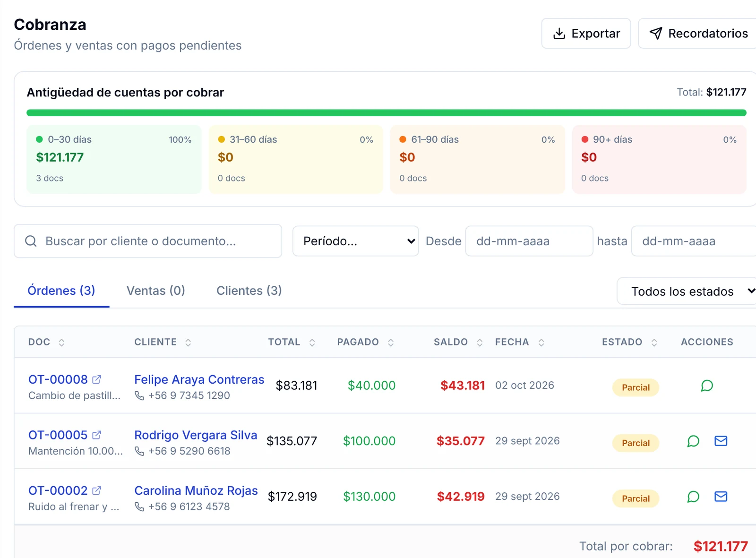The height and width of the screenshot is (558, 756).
Task: Send chat message for Carolina Muñoz Rojas
Action: (693, 497)
